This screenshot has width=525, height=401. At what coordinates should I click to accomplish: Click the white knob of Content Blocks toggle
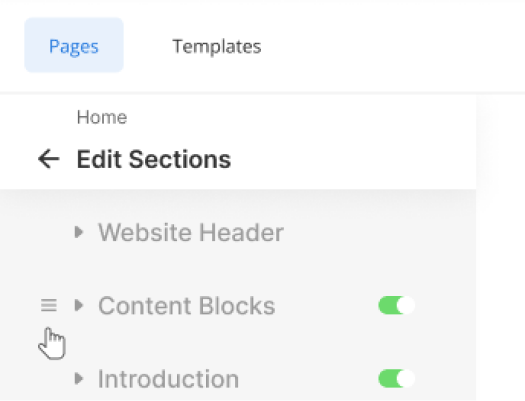406,305
